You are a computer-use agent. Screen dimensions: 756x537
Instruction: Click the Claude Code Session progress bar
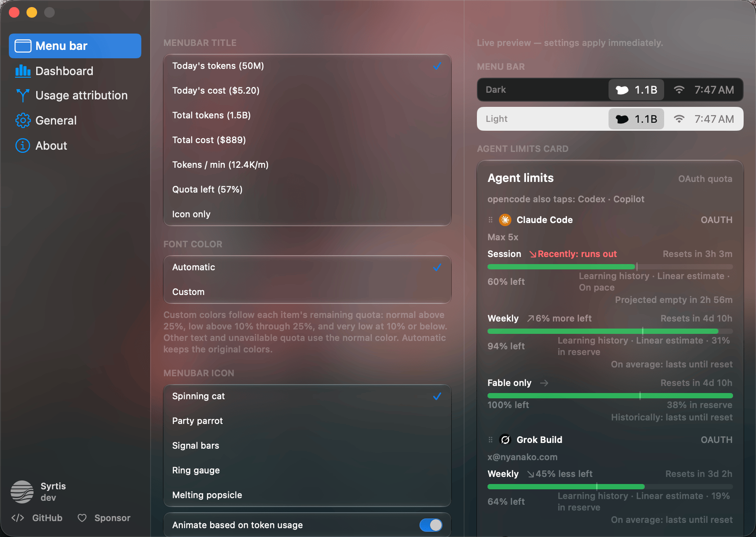pyautogui.click(x=610, y=267)
